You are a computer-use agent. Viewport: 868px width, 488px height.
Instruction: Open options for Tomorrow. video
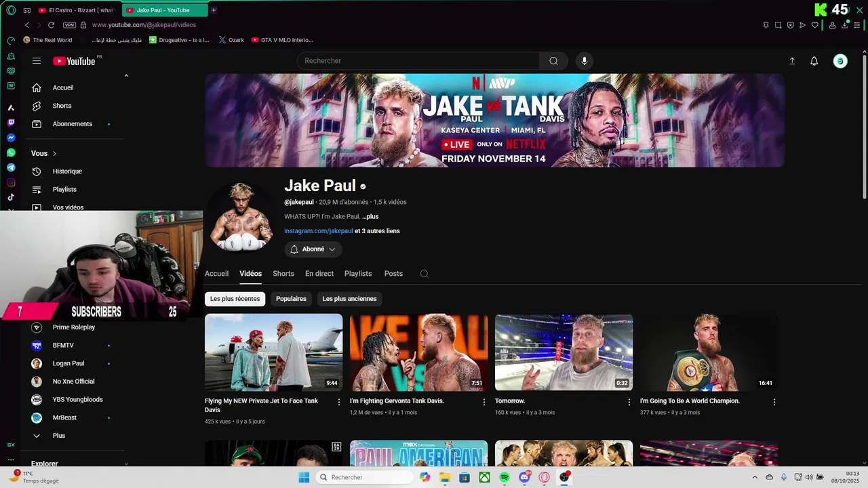629,402
